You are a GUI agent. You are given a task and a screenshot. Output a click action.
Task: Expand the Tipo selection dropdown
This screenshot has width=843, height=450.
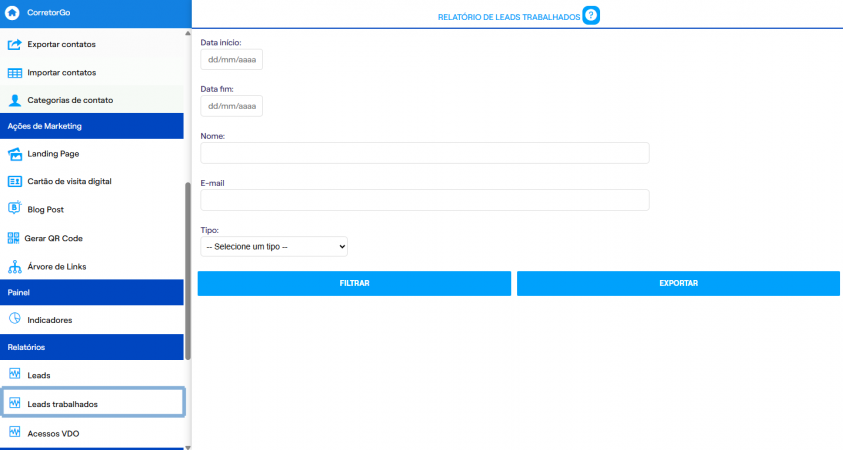[274, 246]
